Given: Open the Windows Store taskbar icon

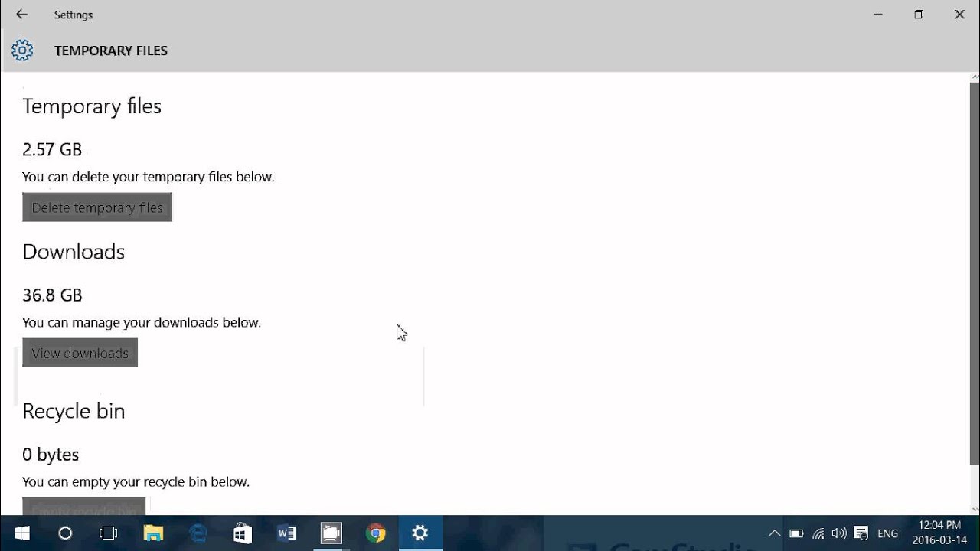Looking at the screenshot, I should tap(242, 533).
